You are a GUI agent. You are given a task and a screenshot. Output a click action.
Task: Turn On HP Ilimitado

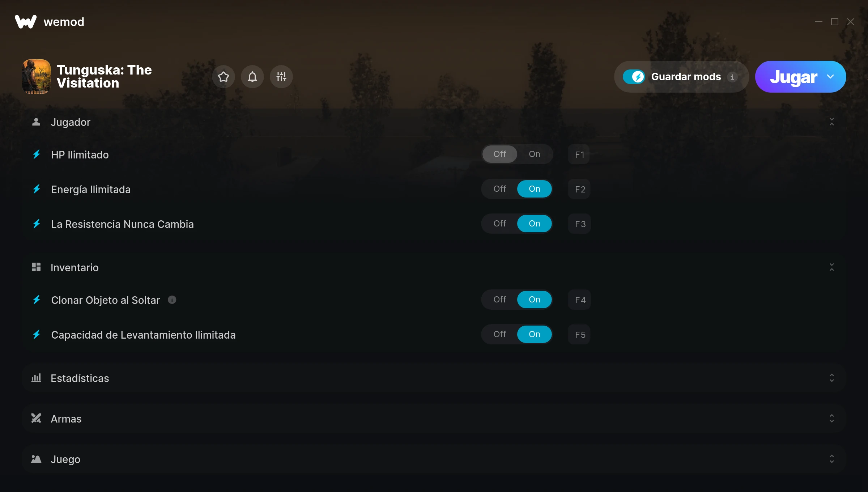coord(534,154)
